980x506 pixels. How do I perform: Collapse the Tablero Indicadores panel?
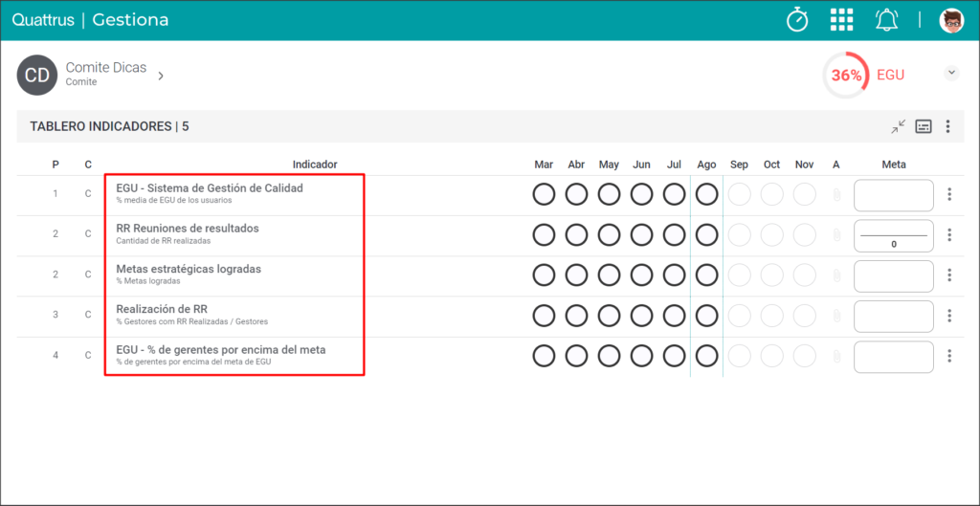point(898,127)
